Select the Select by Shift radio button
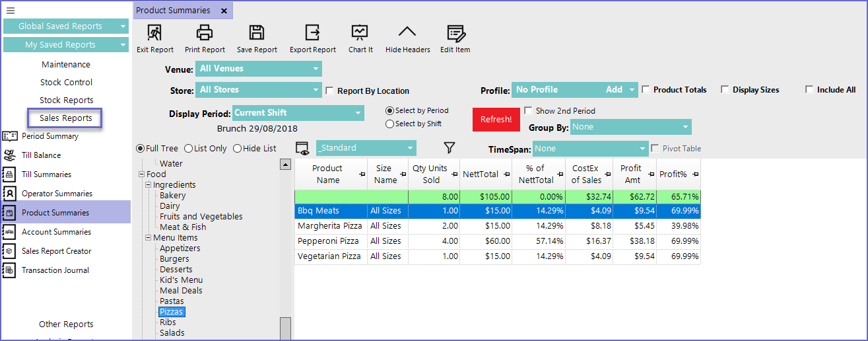The height and width of the screenshot is (341, 868). click(x=390, y=124)
